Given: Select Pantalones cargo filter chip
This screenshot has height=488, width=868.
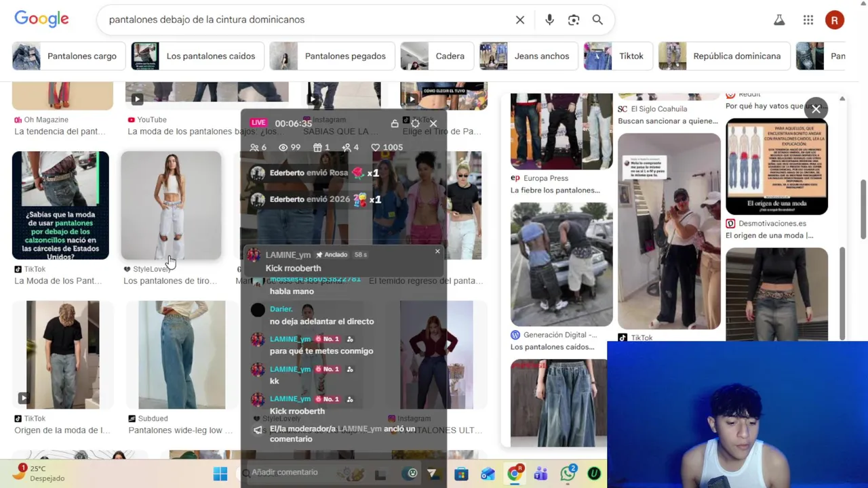Looking at the screenshot, I should pos(68,56).
